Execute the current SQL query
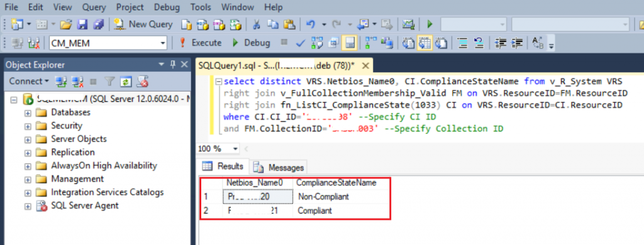The height and width of the screenshot is (245, 644). click(x=201, y=43)
